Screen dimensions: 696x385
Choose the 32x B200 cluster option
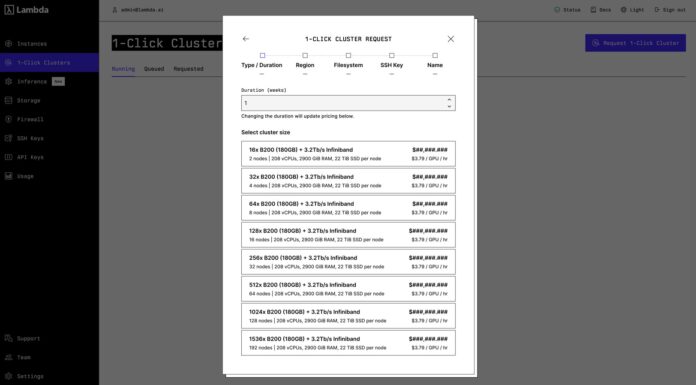click(348, 181)
